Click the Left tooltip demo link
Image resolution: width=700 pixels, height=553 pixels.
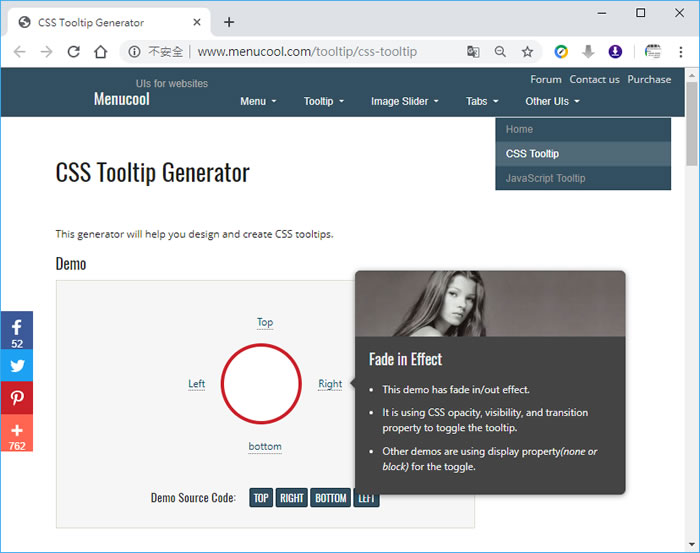pyautogui.click(x=196, y=384)
